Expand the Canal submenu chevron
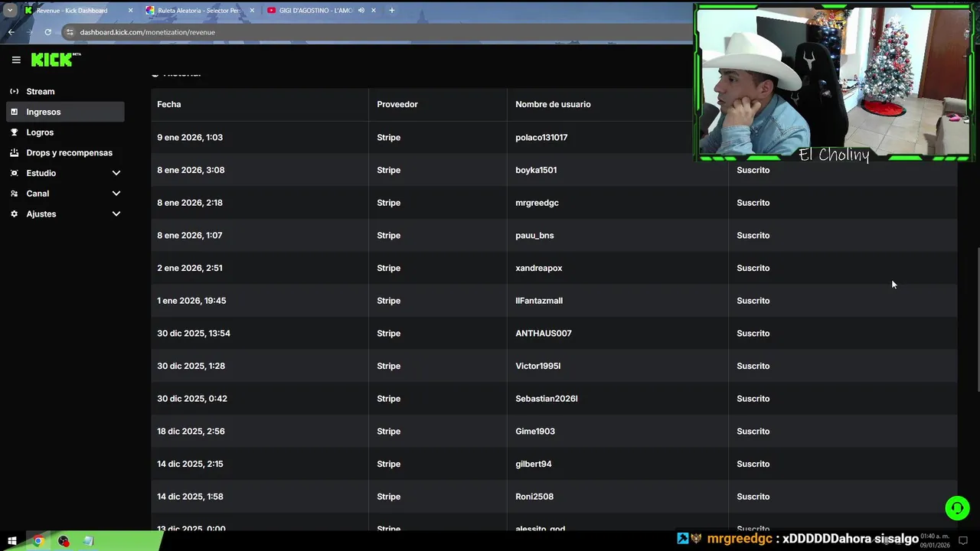This screenshot has height=551, width=980. point(116,194)
